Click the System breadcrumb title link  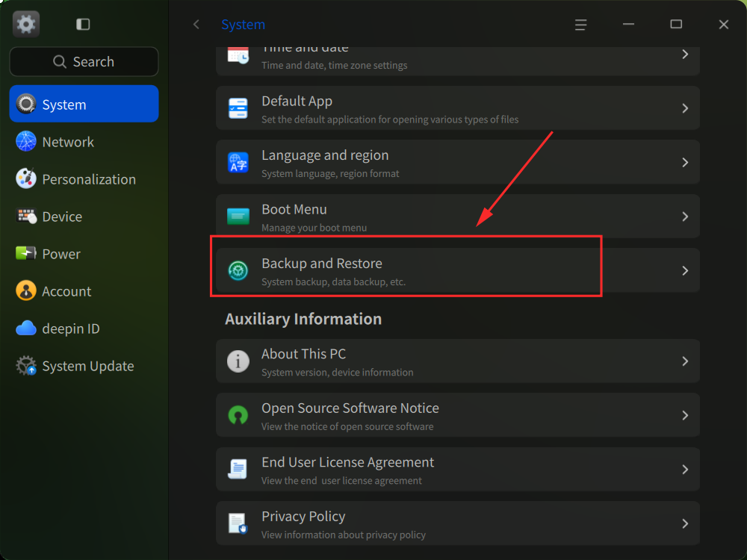[243, 25]
